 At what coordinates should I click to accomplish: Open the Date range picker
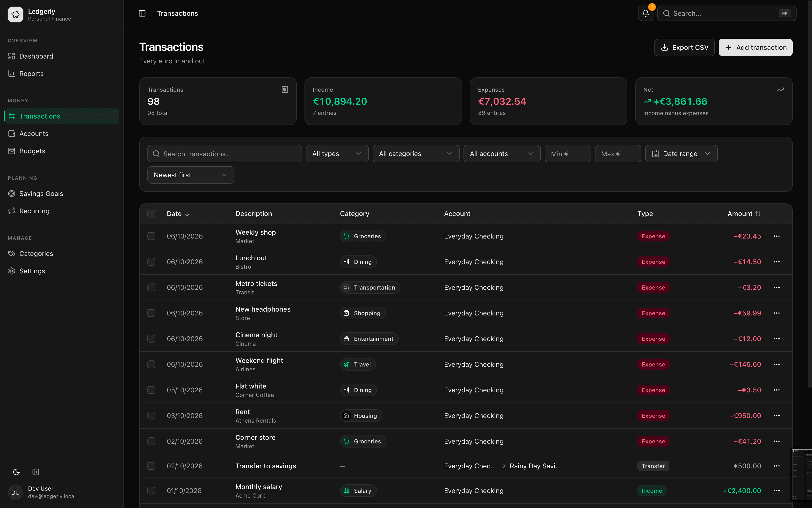[681, 154]
